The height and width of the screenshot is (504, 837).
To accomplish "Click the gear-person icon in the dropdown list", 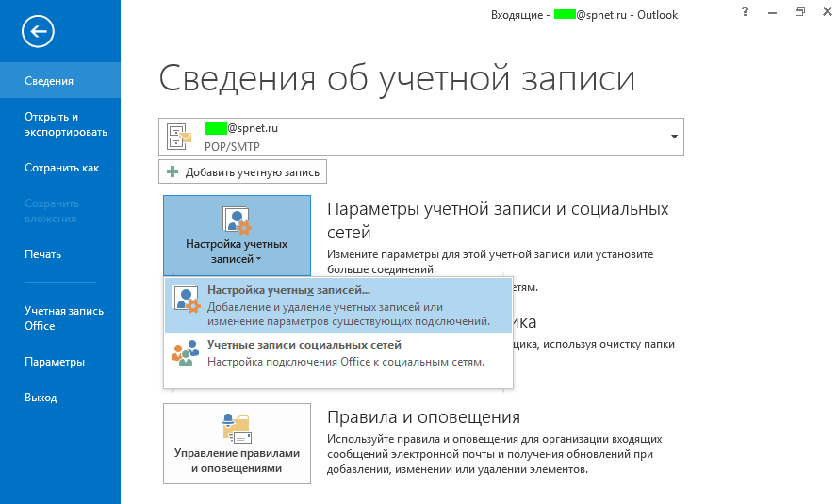I will 186,299.
